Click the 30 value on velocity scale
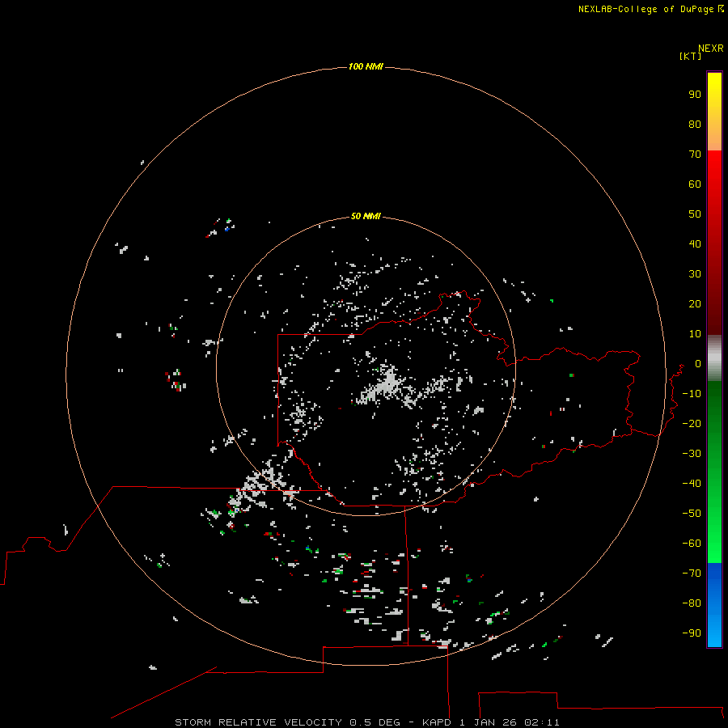This screenshot has width=728, height=728. (x=695, y=274)
